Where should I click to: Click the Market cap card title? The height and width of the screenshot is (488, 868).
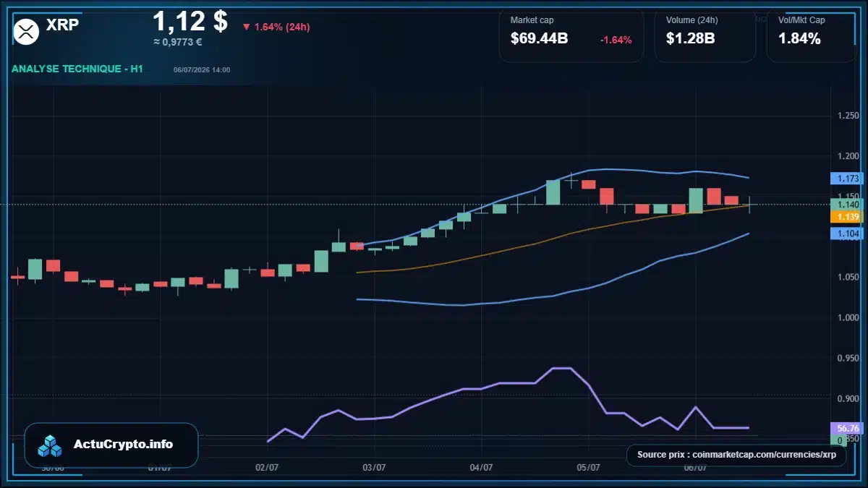tap(532, 20)
